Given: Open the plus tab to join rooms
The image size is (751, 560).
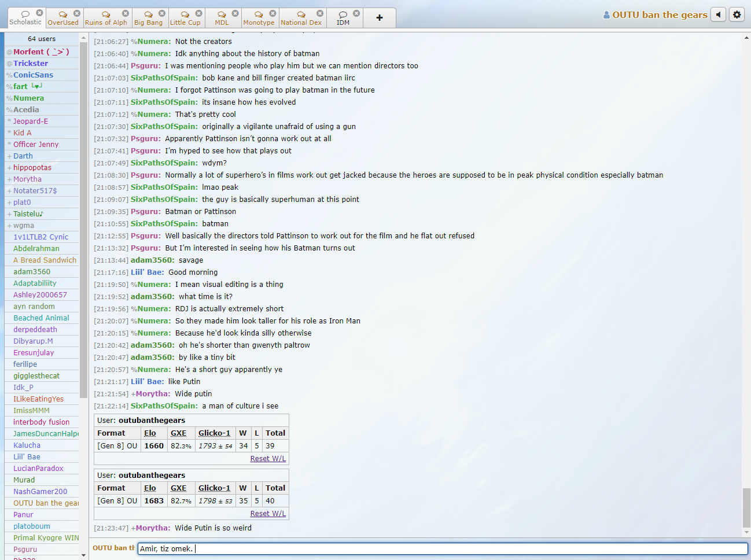Looking at the screenshot, I should tap(380, 18).
